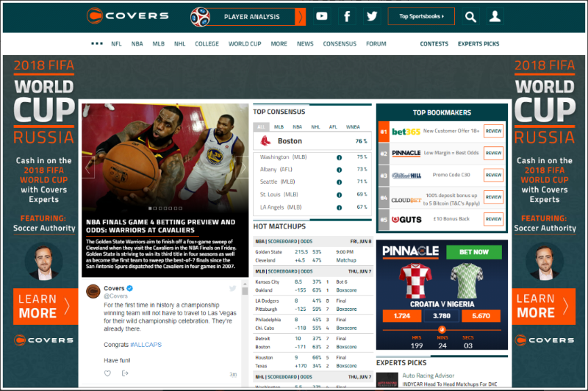This screenshot has height=391, width=588.
Task: Click the PLAYER ANALYSIS button
Action: 251,17
